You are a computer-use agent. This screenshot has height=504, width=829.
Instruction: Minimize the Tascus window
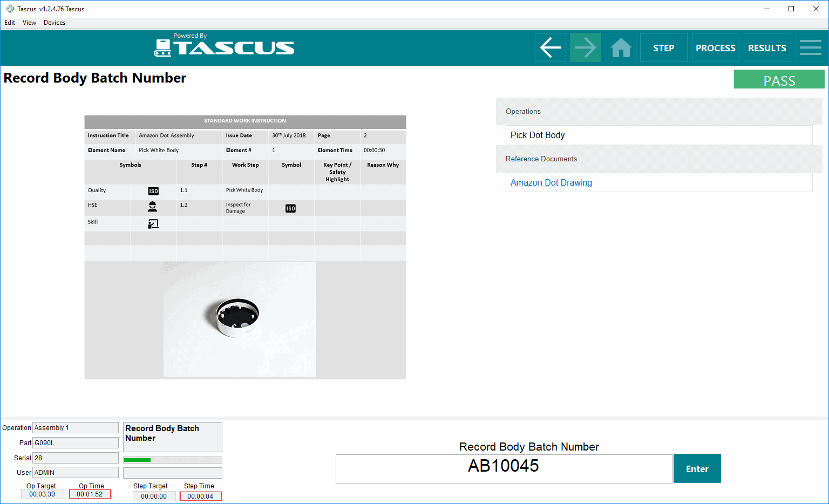point(767,9)
